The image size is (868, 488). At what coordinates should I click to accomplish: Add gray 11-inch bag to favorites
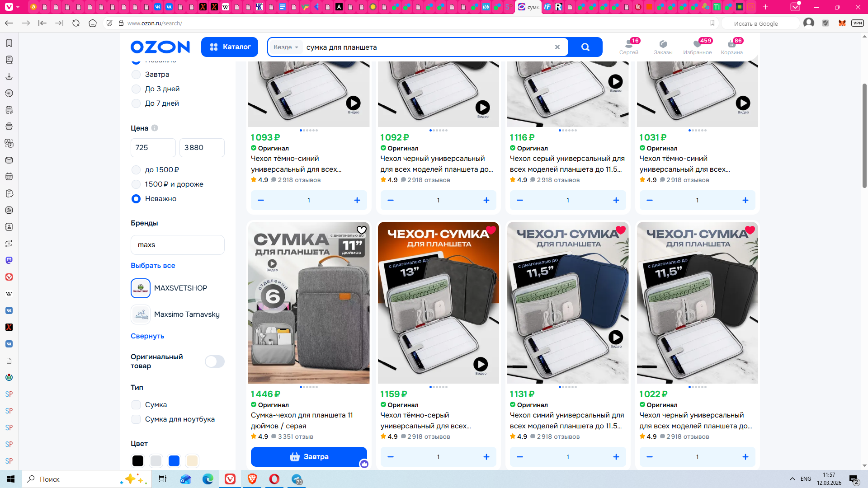tap(362, 230)
